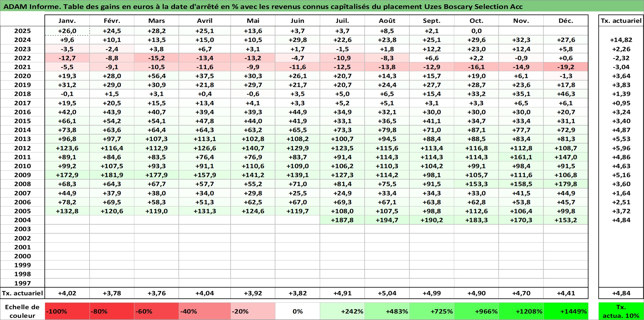Screen dimensions: 644x320
Task: Select the +4,41 actuarial rate under Déc.
Action: [x=566, y=293]
